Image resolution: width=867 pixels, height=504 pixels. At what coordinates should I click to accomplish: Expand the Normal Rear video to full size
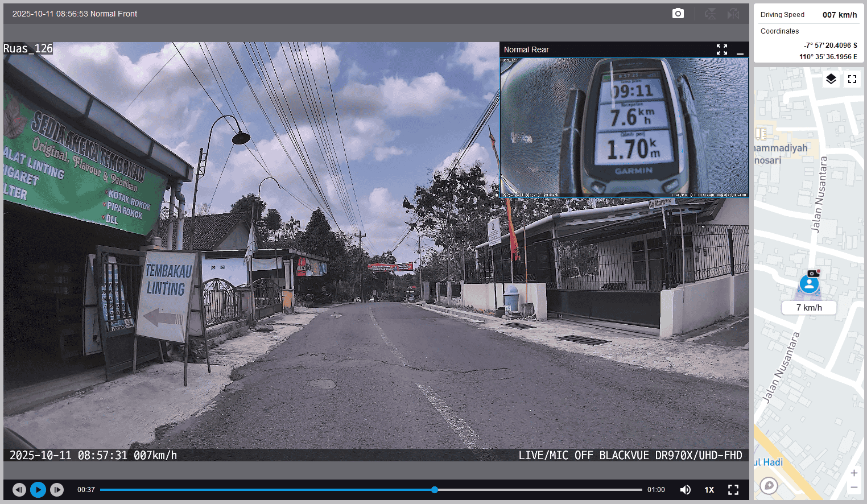coord(722,49)
